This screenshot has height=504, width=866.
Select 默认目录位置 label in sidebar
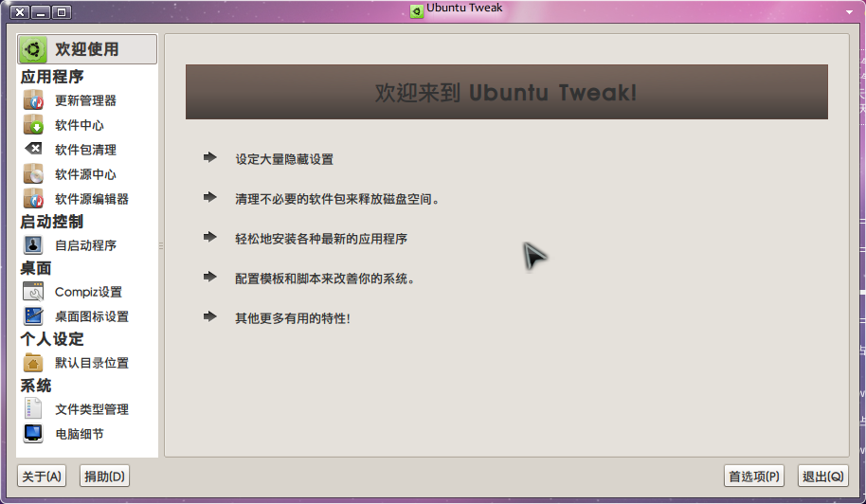pyautogui.click(x=92, y=363)
